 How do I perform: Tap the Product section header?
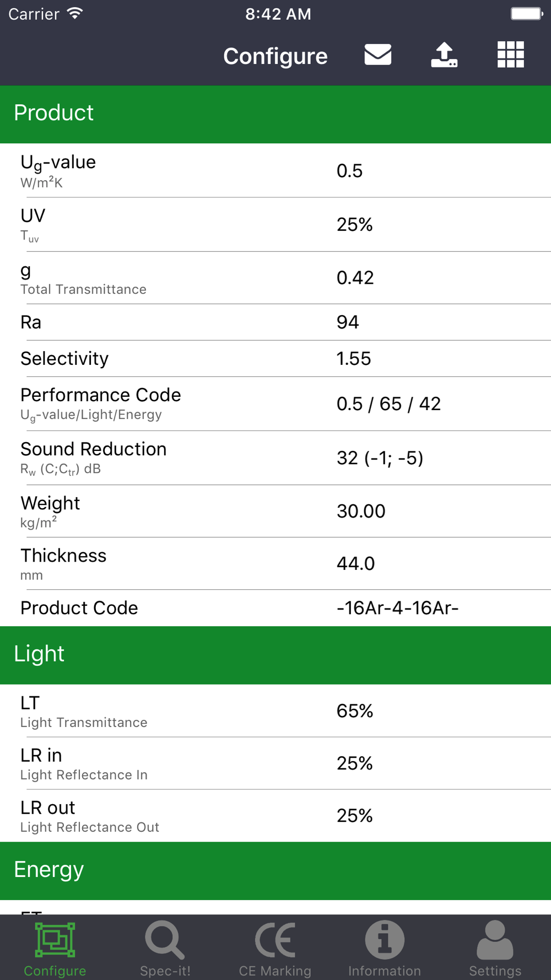275,114
